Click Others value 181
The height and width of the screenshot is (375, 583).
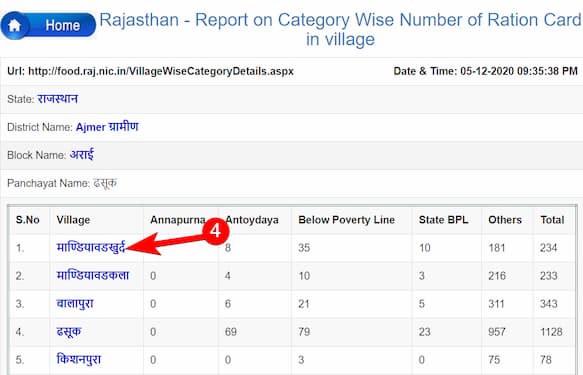point(497,248)
